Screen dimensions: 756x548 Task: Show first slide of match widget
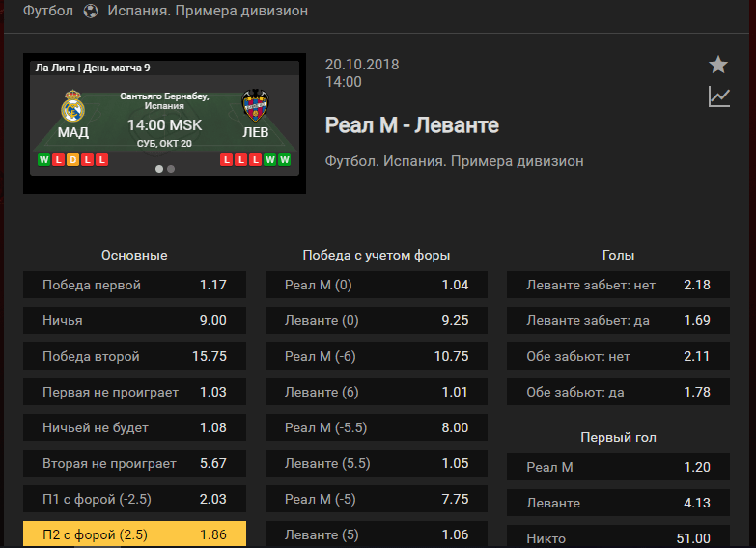[159, 169]
